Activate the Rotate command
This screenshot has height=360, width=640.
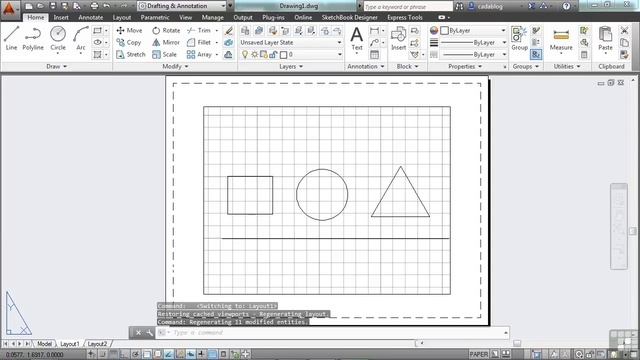click(166, 31)
